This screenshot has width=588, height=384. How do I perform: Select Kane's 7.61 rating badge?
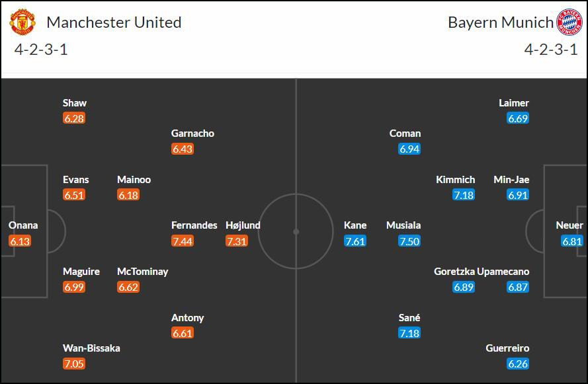tap(355, 241)
